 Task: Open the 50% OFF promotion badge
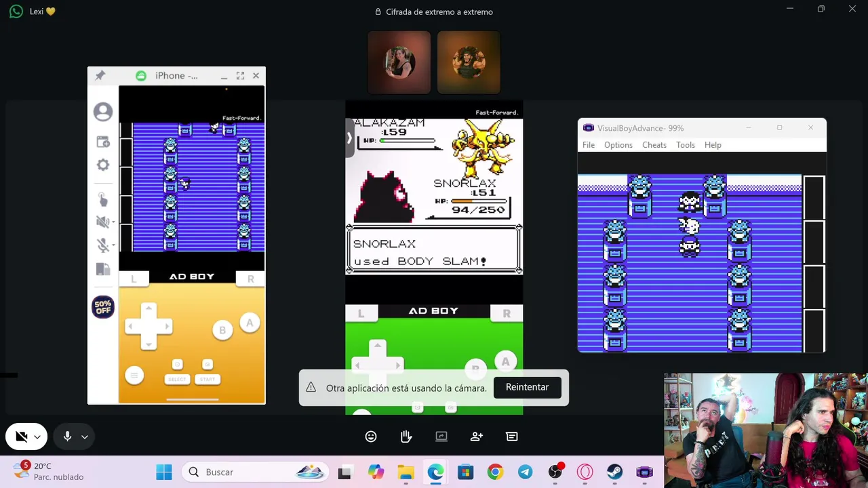pos(103,307)
